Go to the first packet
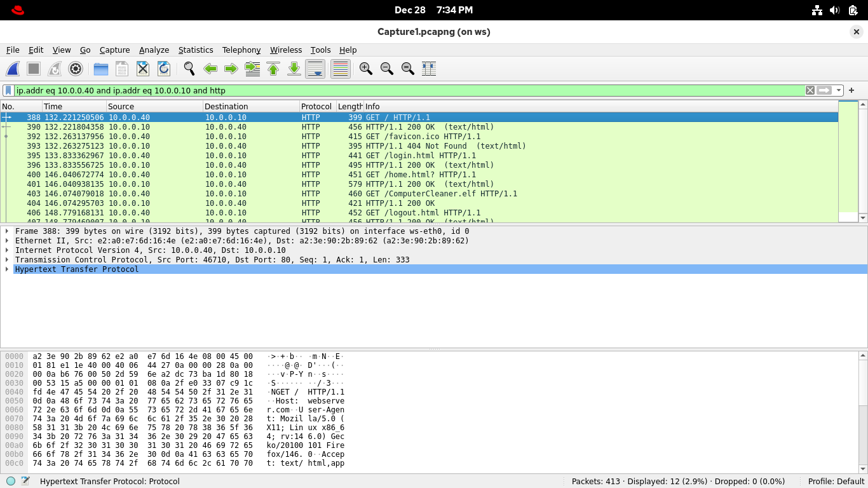This screenshot has height=488, width=868. (x=273, y=69)
